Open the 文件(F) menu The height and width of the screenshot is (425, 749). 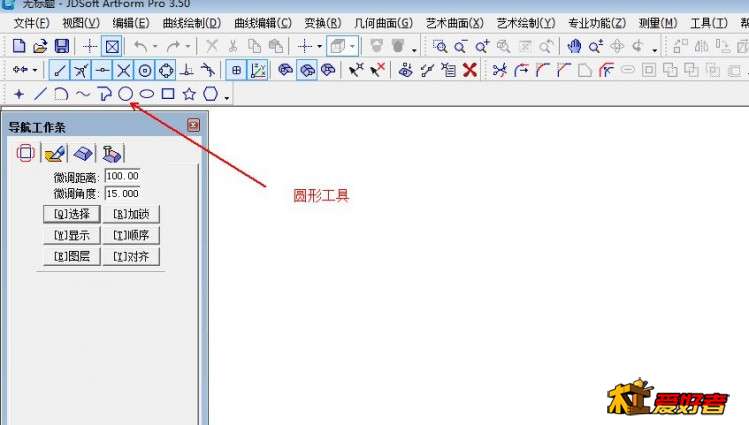tap(32, 23)
